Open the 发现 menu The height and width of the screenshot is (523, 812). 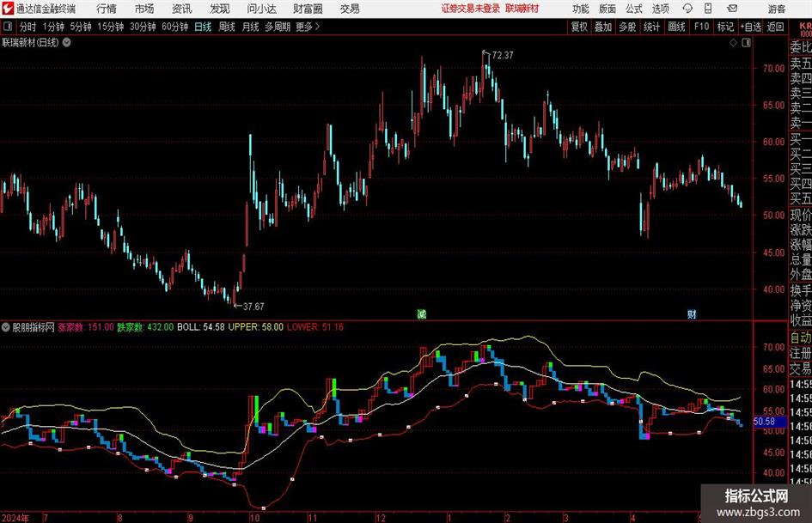[x=220, y=9]
